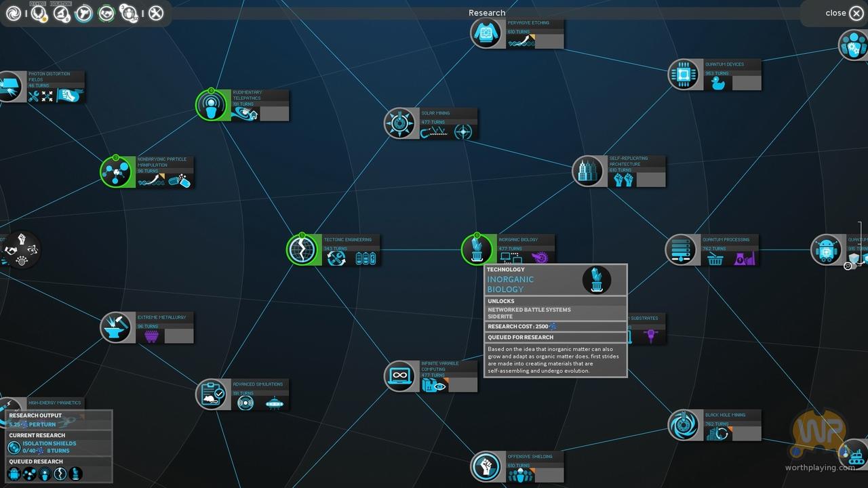Click the Self-Replicating Architecture node
This screenshot has width=868, height=488.
pos(588,171)
